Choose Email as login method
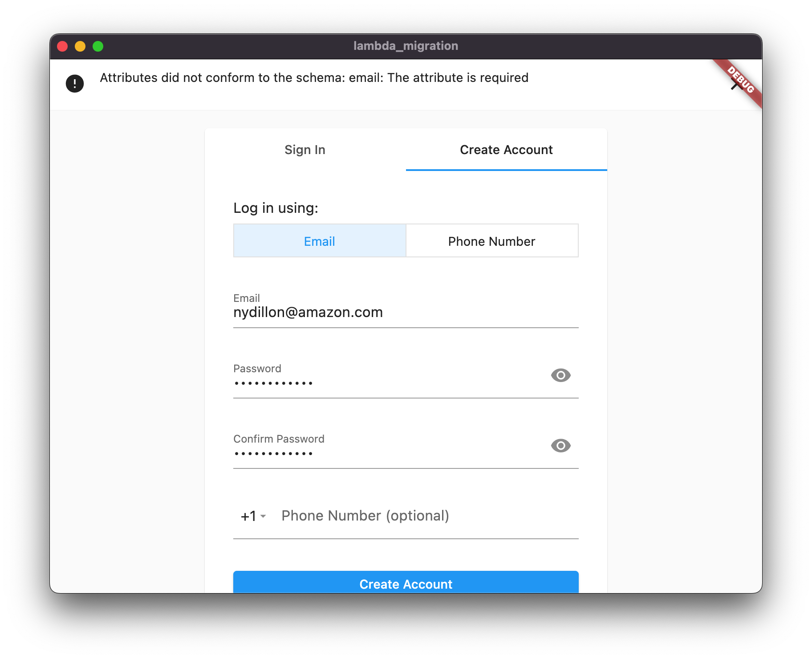This screenshot has height=659, width=812. (x=320, y=241)
